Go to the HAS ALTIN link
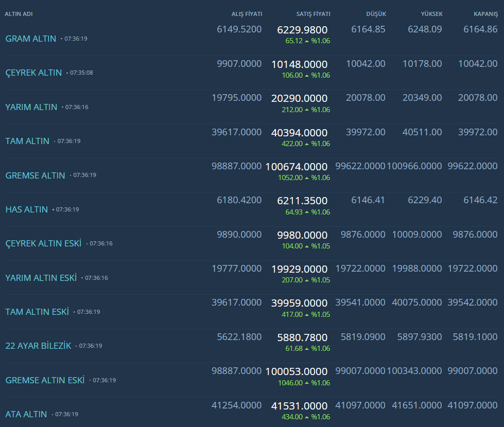 pyautogui.click(x=27, y=209)
